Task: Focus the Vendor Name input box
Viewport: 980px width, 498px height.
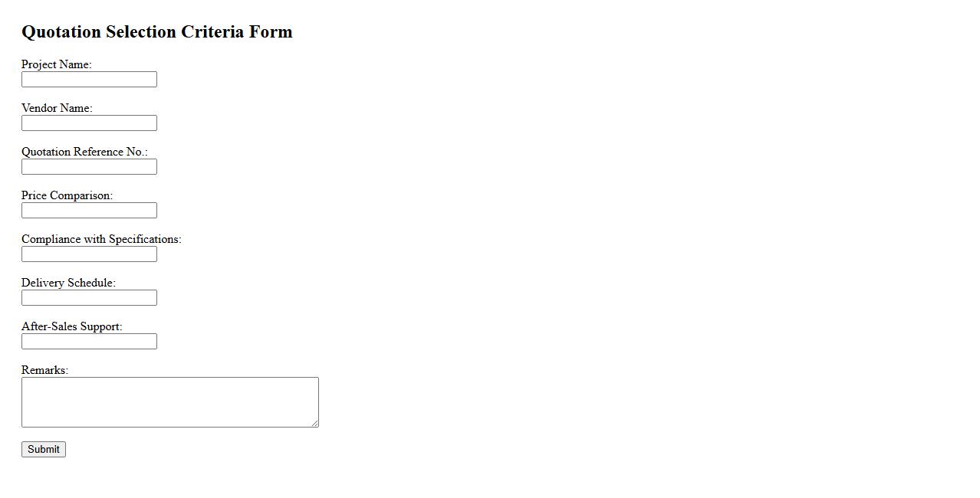Action: click(x=89, y=123)
